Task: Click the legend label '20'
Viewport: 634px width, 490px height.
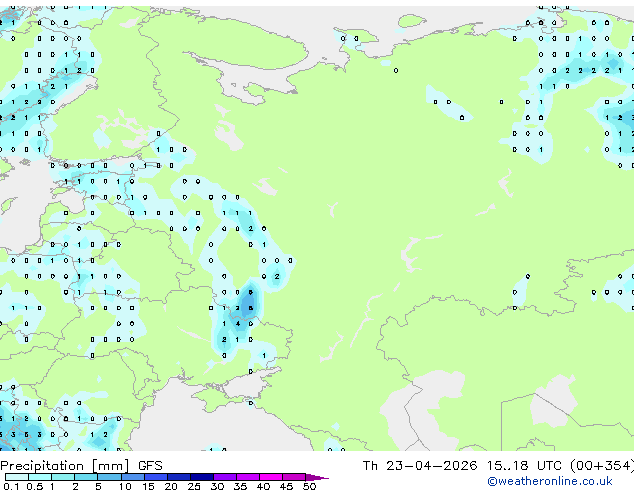Action: click(x=171, y=486)
